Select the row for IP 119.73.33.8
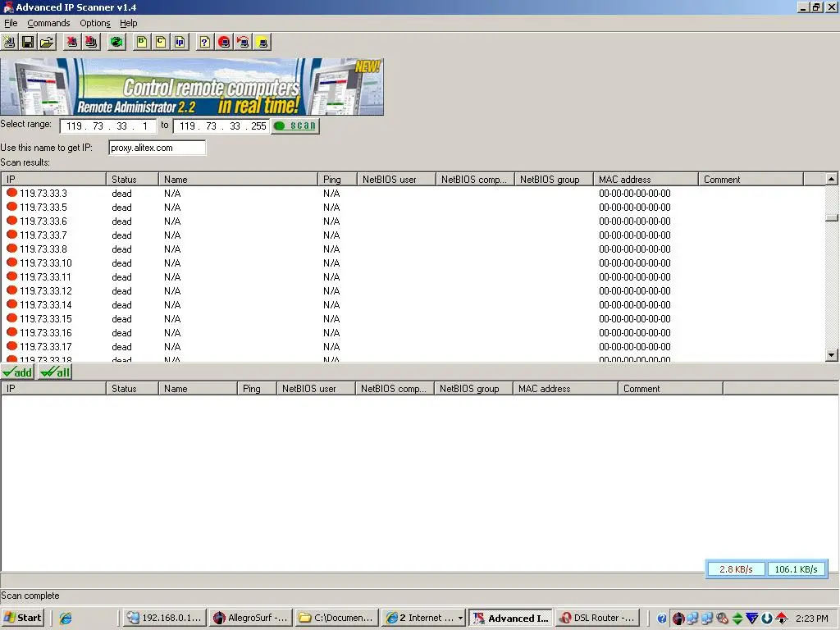Screen dimensions: 840x630 pyautogui.click(x=413, y=249)
